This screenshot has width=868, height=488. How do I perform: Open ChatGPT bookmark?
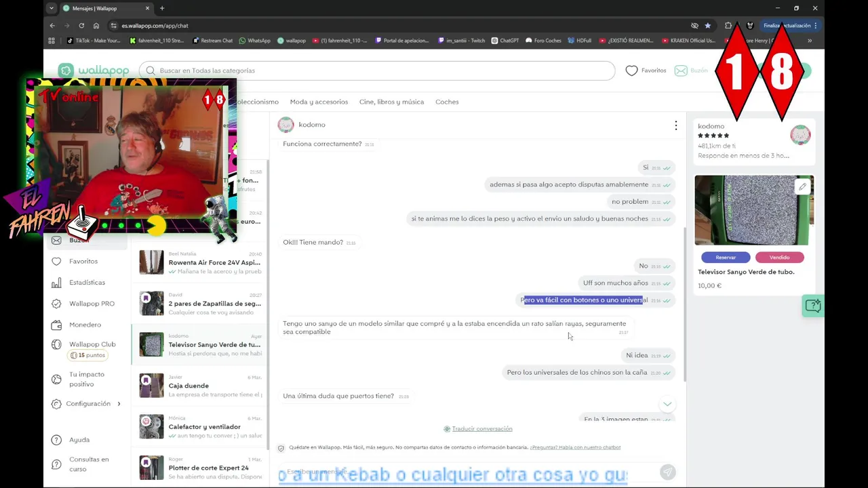point(505,41)
